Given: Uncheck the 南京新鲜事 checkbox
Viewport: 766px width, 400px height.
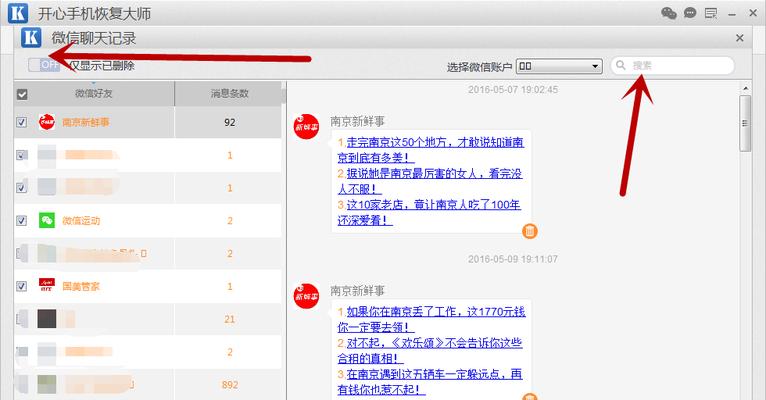Looking at the screenshot, I should tap(21, 122).
